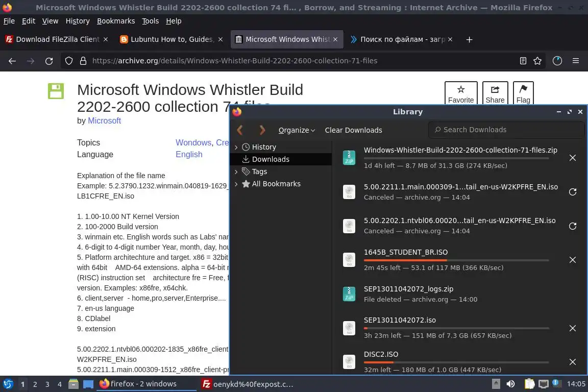Expand the Tags tree item
Viewport: 588px width, 392px height.
coord(236,172)
